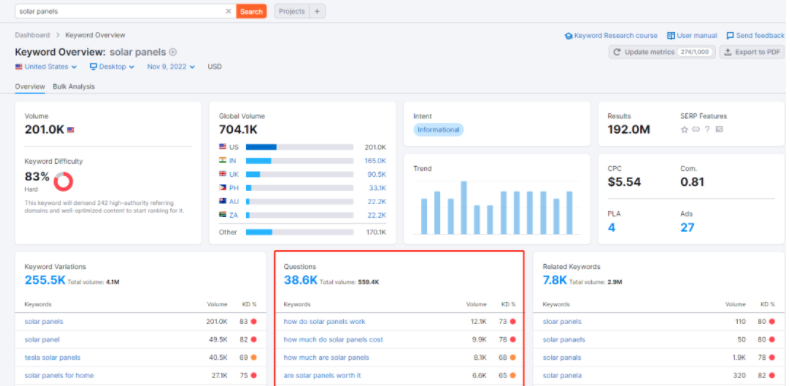Open related keyword 'solar panela'

coord(562,375)
